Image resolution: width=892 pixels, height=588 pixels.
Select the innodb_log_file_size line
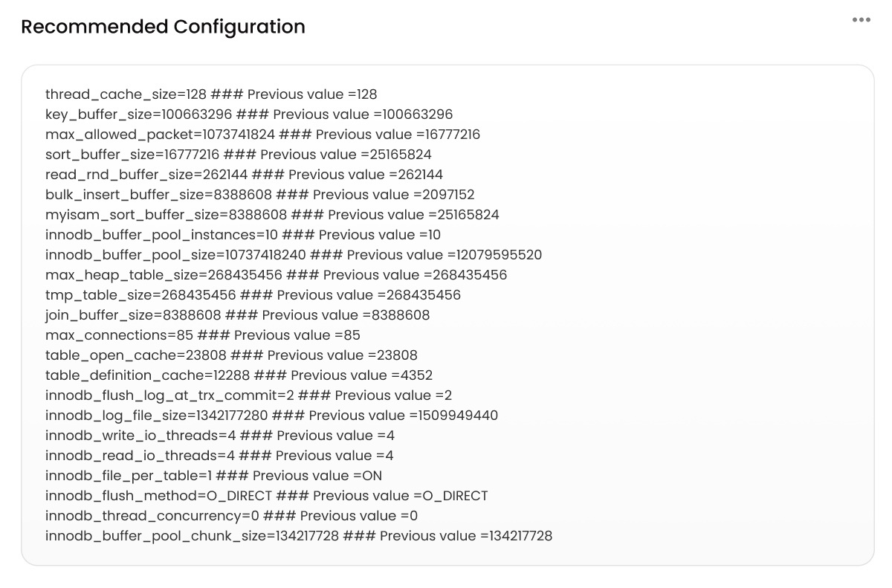271,416
